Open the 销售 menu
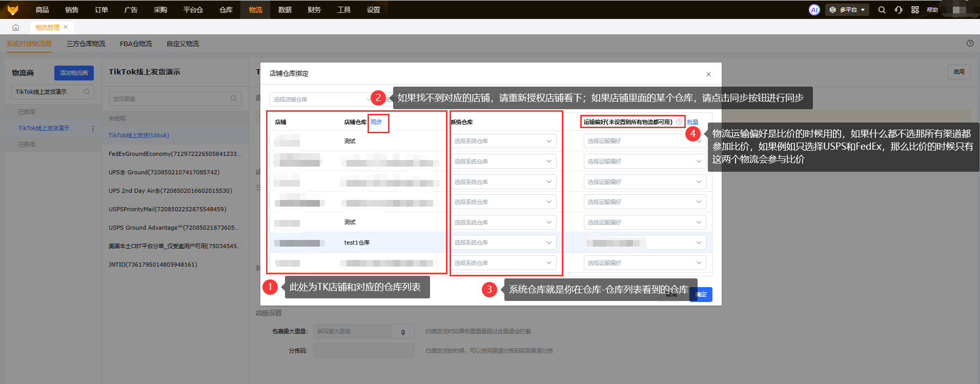Viewport: 980px width, 384px height. point(72,10)
